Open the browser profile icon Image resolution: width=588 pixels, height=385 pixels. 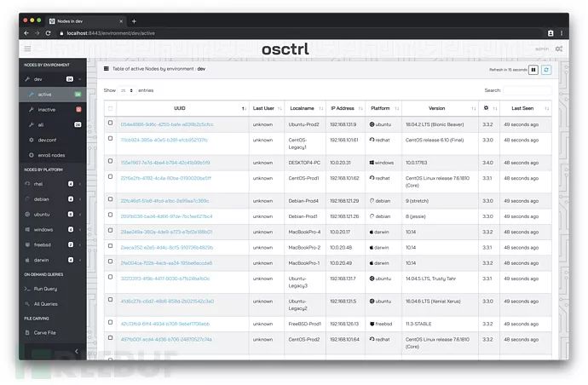[x=551, y=33]
